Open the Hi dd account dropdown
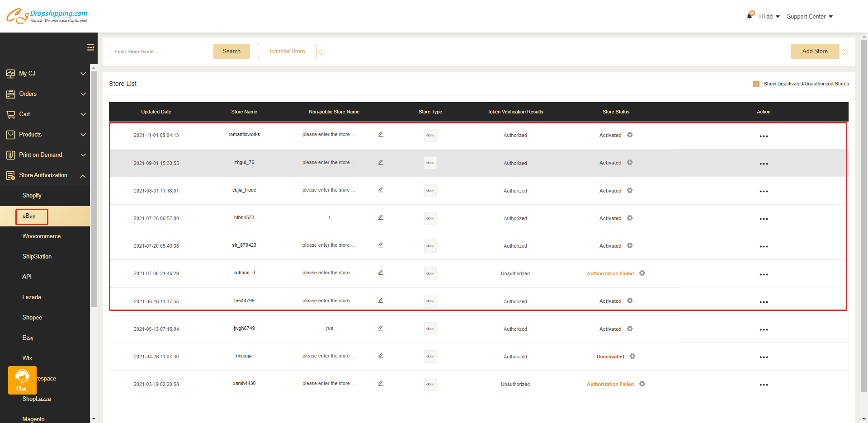The width and height of the screenshot is (868, 423). [x=769, y=17]
